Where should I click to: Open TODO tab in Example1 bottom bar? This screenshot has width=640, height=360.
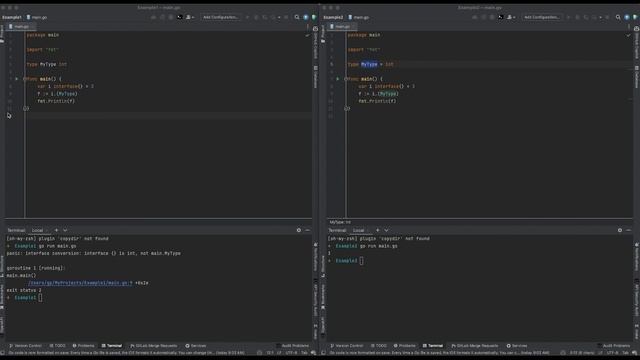pyautogui.click(x=58, y=346)
